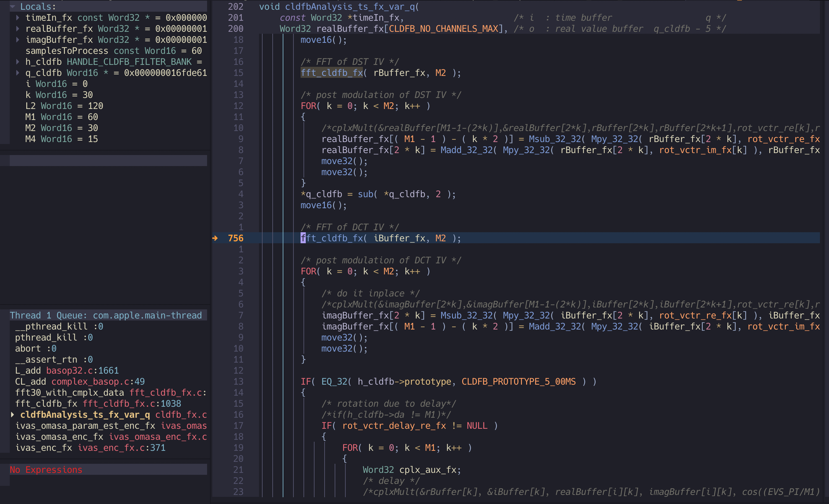Select the CL_add complex_basop.c frame
This screenshot has height=504, width=829.
(80, 382)
